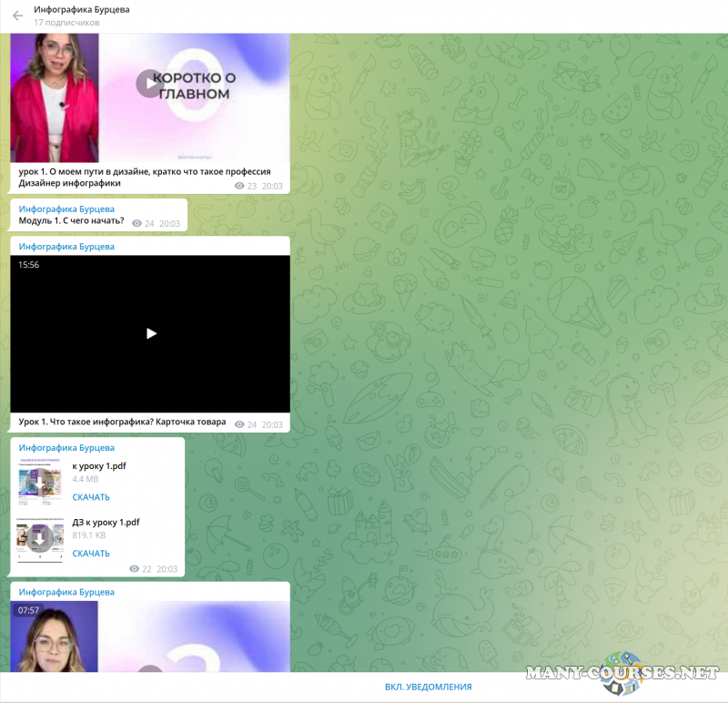
Task: Go back using the header arrow
Action: (17, 15)
